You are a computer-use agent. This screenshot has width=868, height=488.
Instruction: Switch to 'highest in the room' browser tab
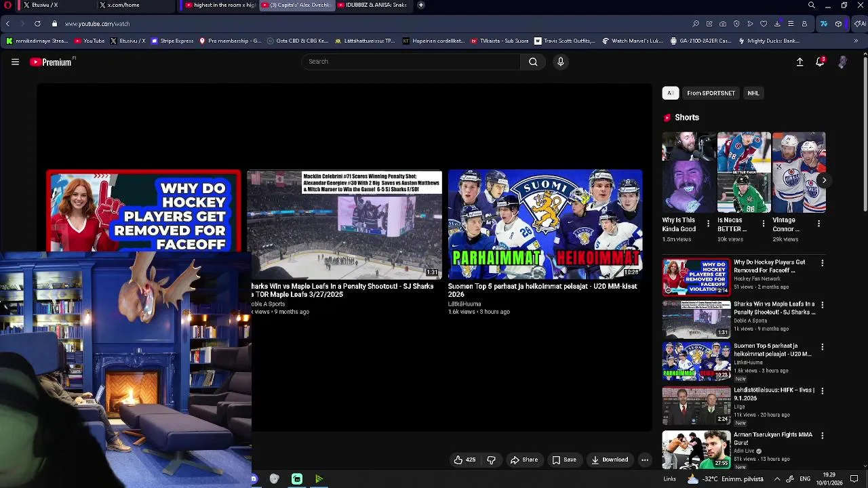tap(219, 5)
